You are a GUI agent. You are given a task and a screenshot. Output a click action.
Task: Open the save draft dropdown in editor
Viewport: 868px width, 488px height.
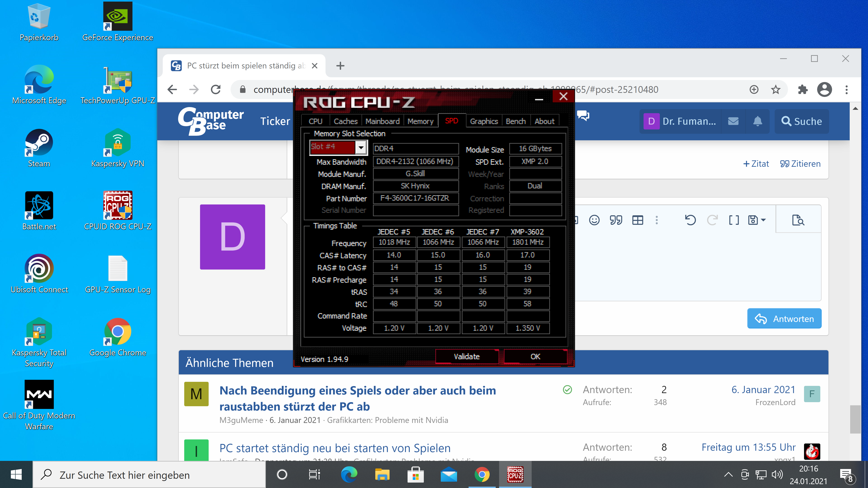757,220
